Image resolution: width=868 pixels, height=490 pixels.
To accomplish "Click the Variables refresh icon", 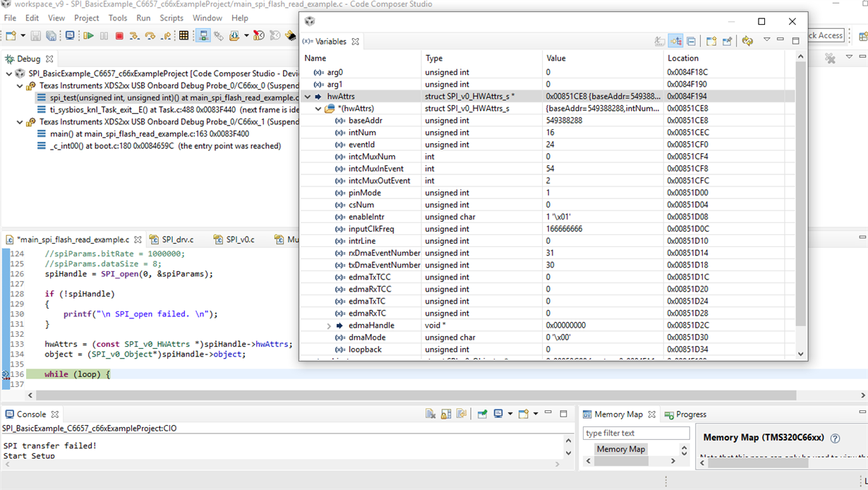I will point(747,42).
